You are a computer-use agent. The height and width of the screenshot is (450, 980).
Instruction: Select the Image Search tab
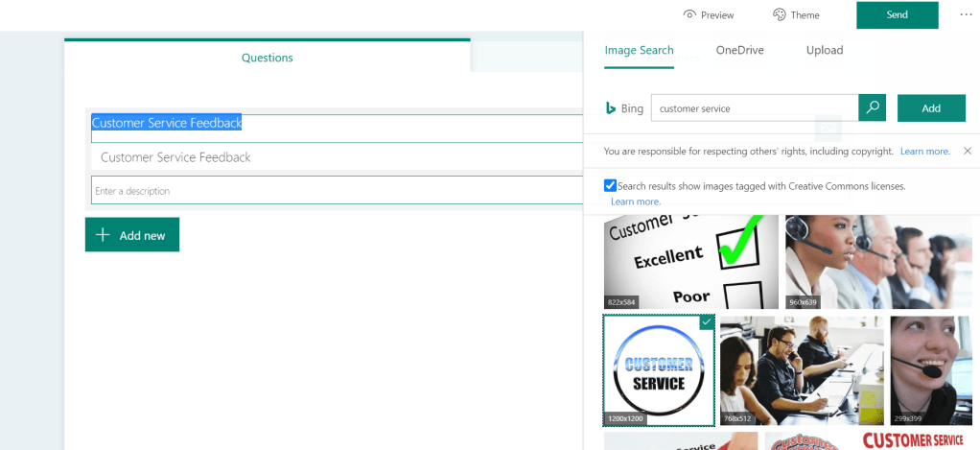(x=639, y=51)
